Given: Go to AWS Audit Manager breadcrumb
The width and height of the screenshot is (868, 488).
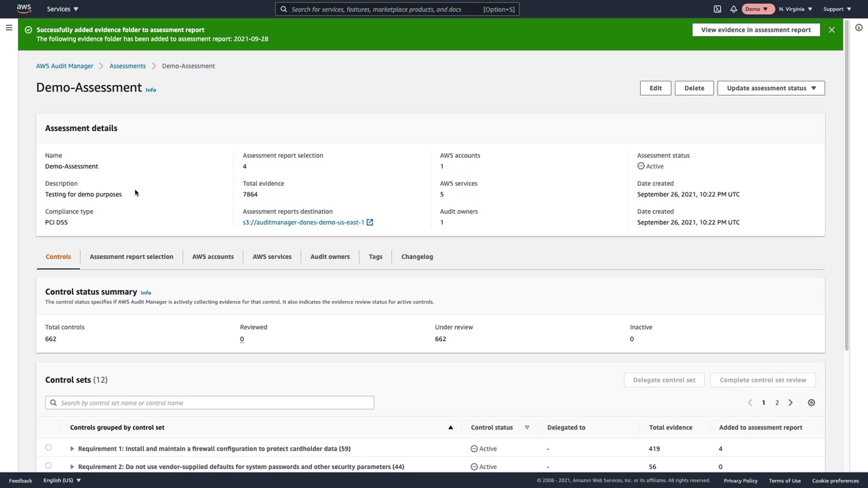Looking at the screenshot, I should 64,66.
